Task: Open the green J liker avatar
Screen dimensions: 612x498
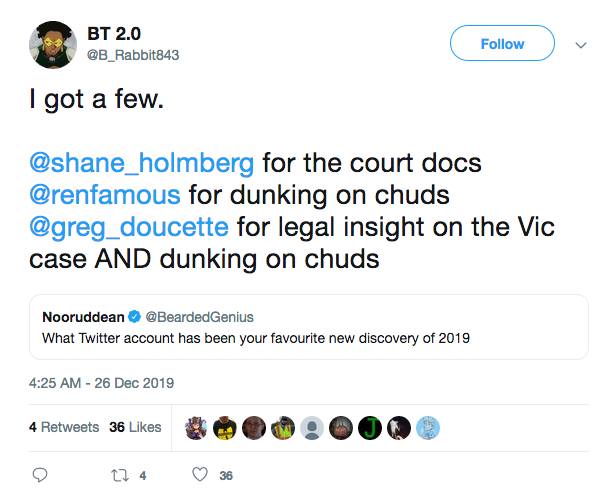Action: point(370,428)
